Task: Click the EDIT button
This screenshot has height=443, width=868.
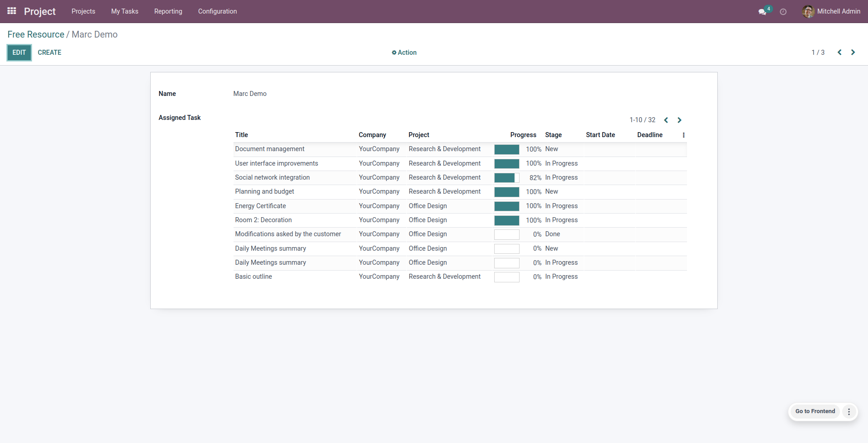Action: point(19,52)
